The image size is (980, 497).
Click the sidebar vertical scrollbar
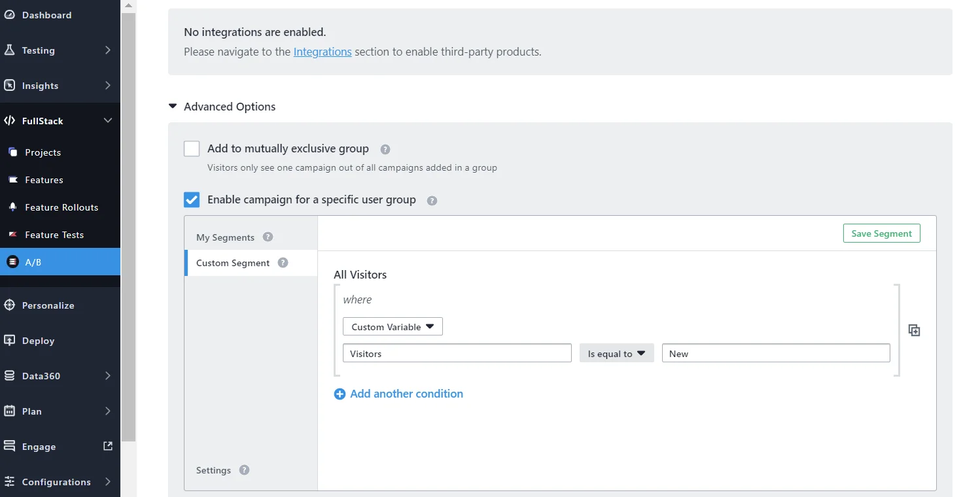pos(128,222)
